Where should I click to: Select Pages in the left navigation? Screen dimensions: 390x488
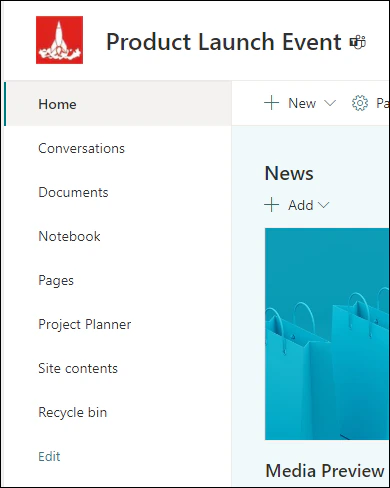coord(56,281)
